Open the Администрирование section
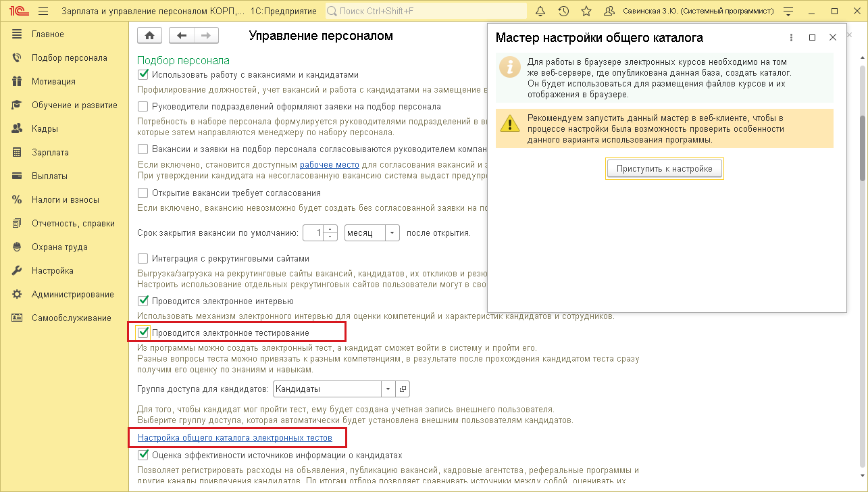The height and width of the screenshot is (492, 868). [73, 295]
